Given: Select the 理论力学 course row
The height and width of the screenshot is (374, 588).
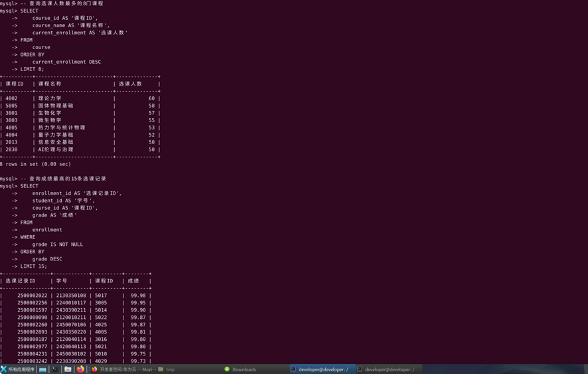Looking at the screenshot, I should (50, 98).
